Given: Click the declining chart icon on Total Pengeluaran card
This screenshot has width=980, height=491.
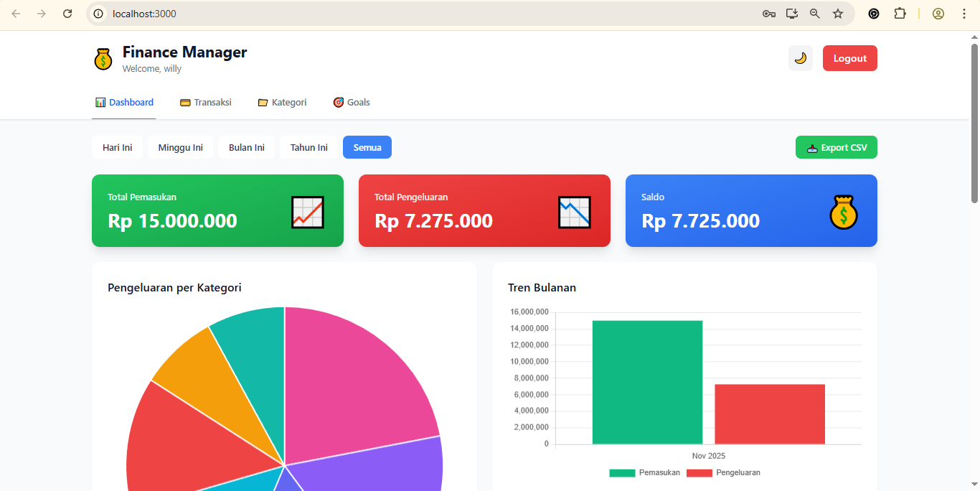Looking at the screenshot, I should [574, 211].
